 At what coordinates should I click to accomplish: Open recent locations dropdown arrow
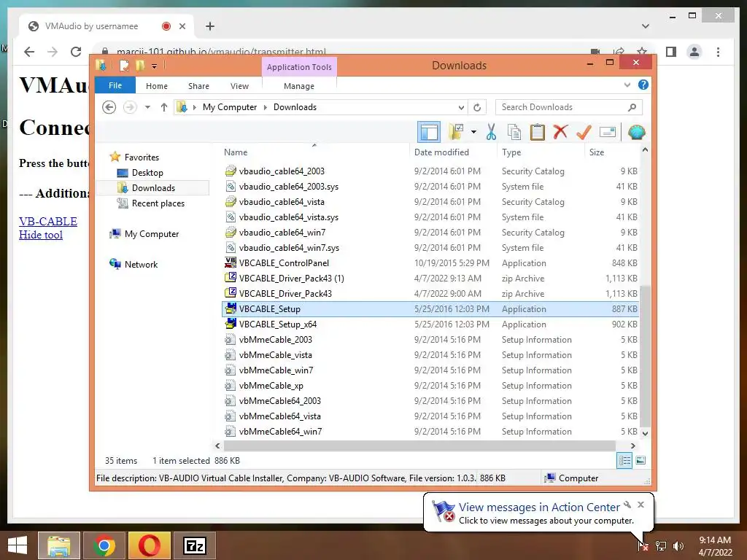(147, 107)
